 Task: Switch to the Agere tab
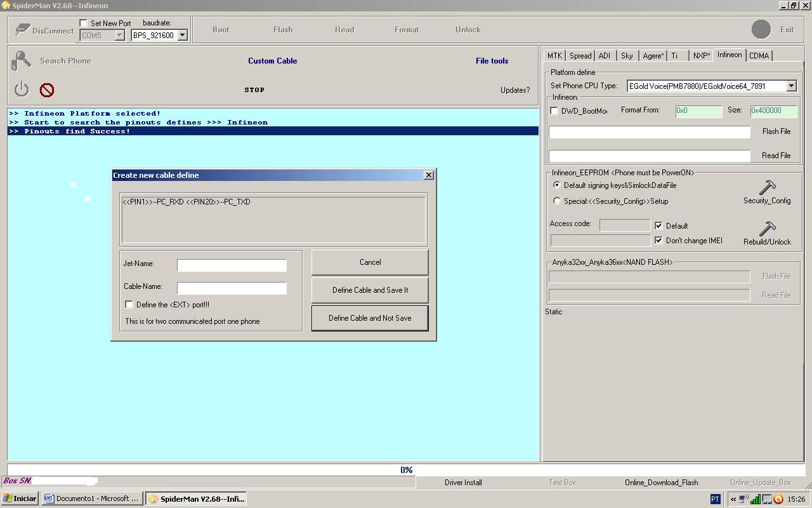(x=653, y=56)
